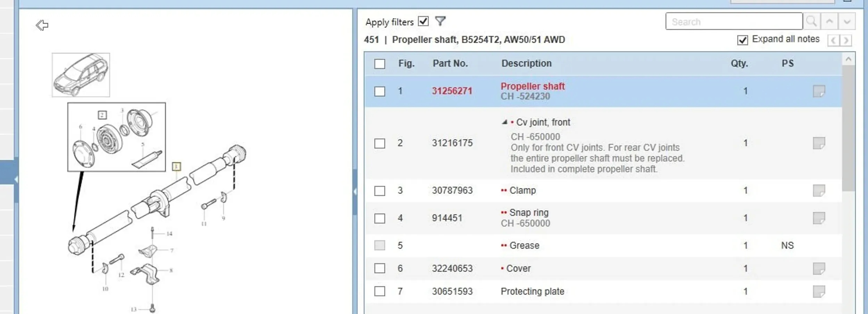Jump to previous search result arrow
Viewport: 868px width, 314px height.
[829, 22]
